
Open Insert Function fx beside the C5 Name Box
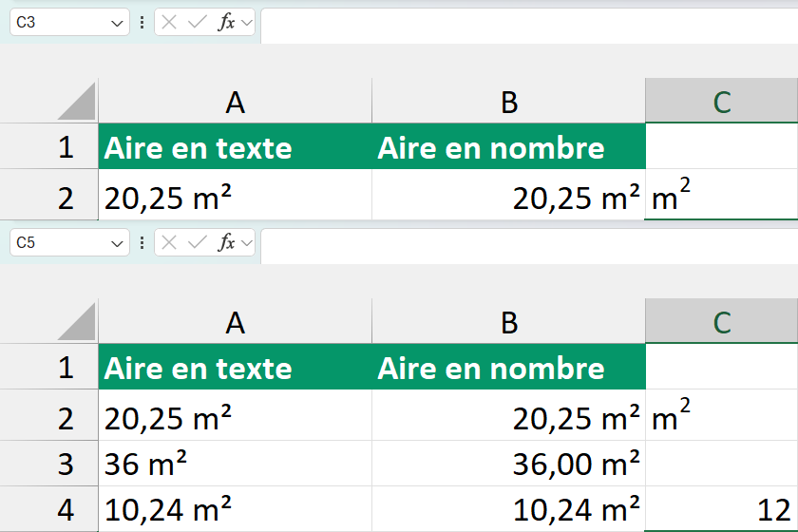coord(226,243)
